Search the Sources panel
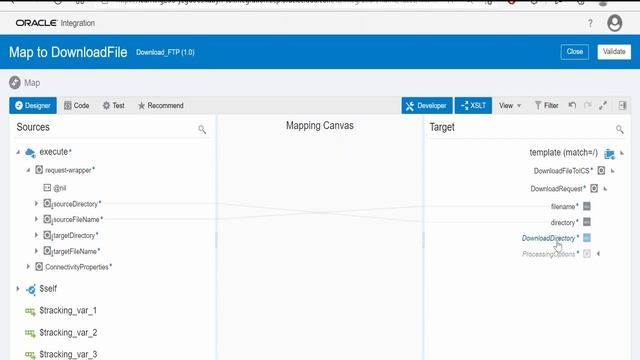Viewport: 640px width, 360px height. pyautogui.click(x=202, y=129)
